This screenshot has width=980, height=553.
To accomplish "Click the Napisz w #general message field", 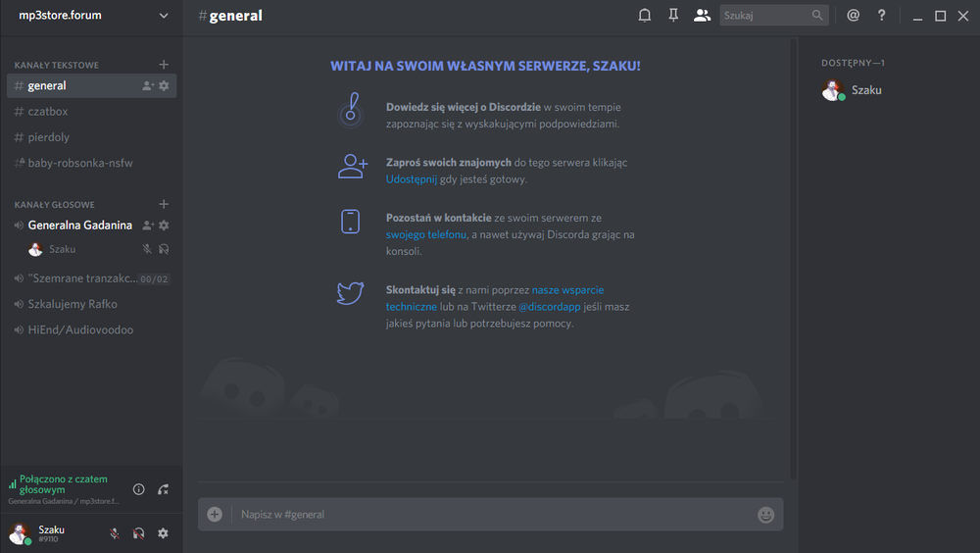I will pos(490,515).
